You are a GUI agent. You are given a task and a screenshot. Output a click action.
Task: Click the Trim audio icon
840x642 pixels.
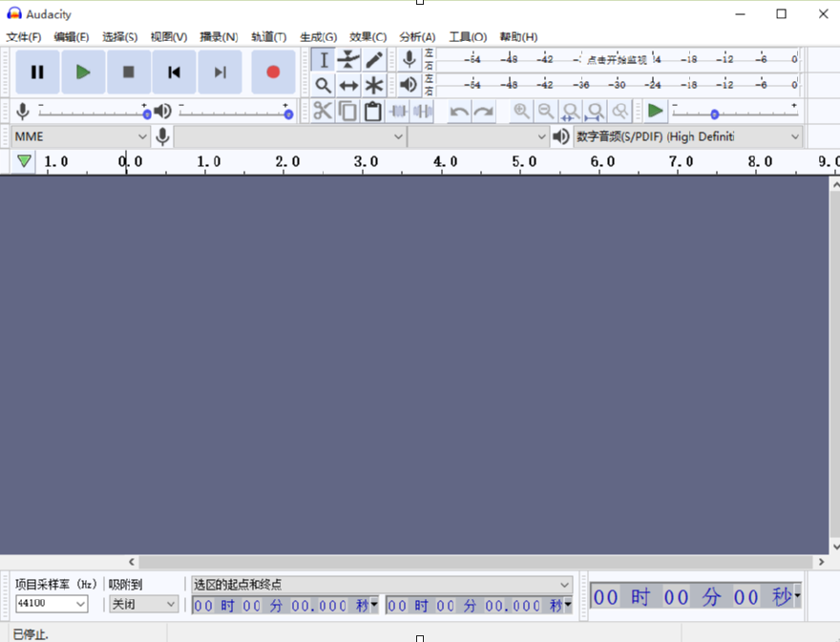(398, 112)
